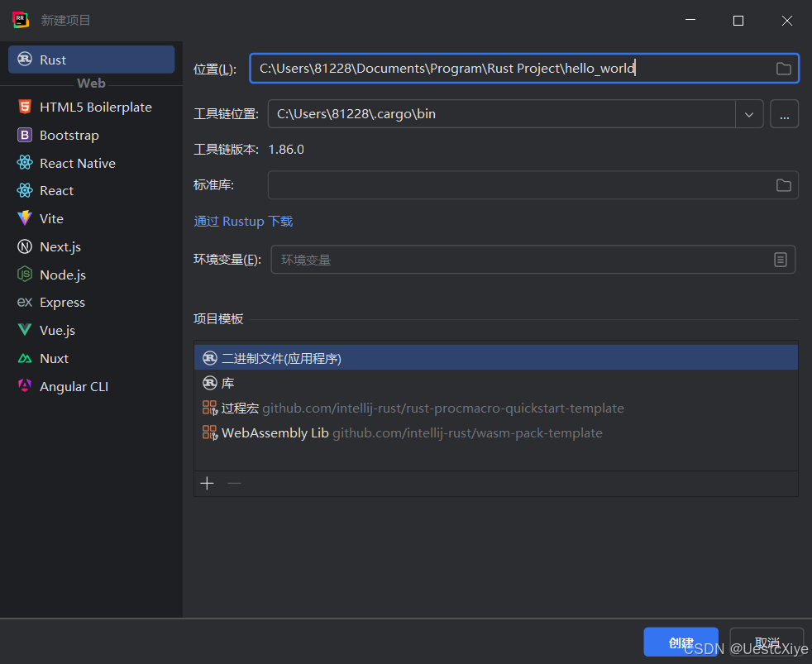The image size is (812, 664).
Task: Click Rust icon of binary template
Action: (210, 358)
